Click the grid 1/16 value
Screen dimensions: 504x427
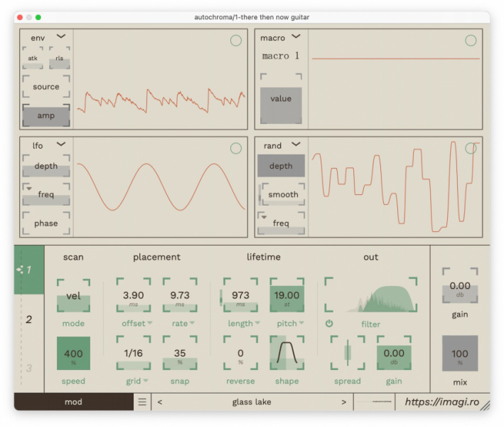pyautogui.click(x=134, y=353)
